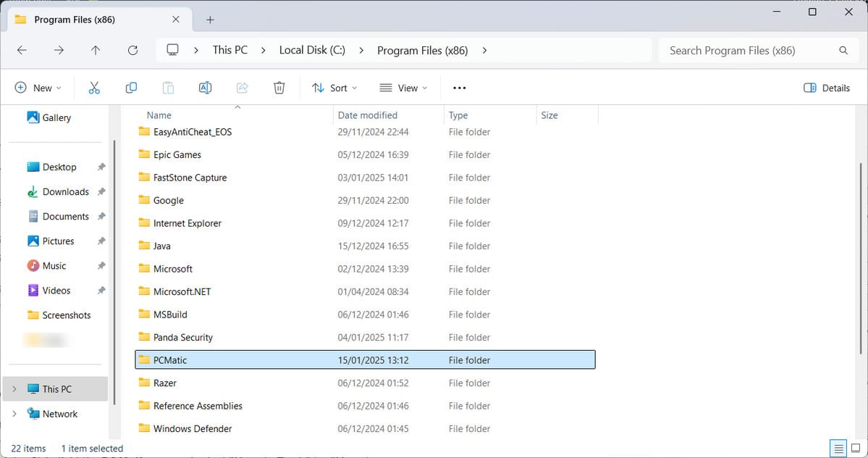Viewport: 868px width, 458px height.
Task: Click the navigation pane scrollbar
Action: tap(114, 271)
